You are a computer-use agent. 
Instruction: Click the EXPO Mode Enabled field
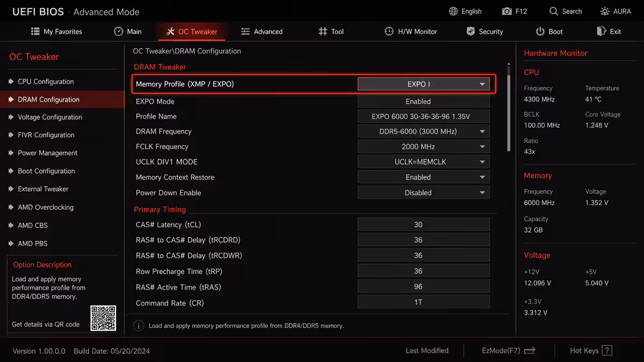point(423,101)
